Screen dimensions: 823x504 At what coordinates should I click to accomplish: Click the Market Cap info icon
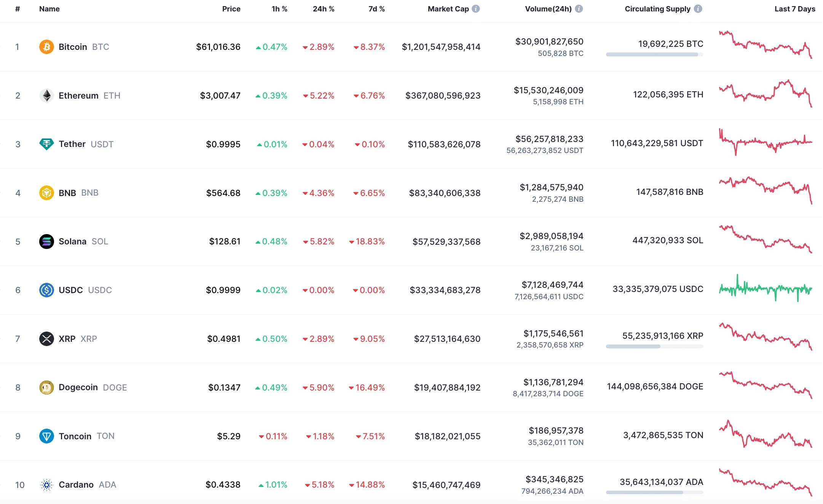point(476,9)
